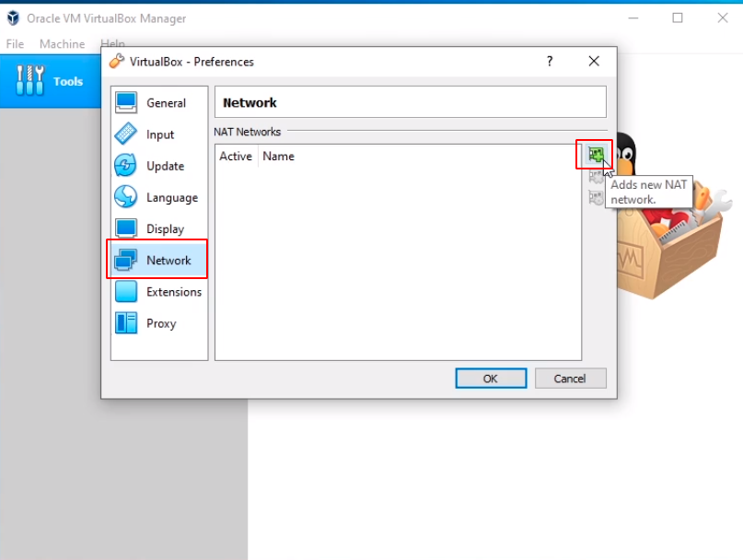Select Input in the preferences sidebar
743x560 pixels.
[159, 134]
